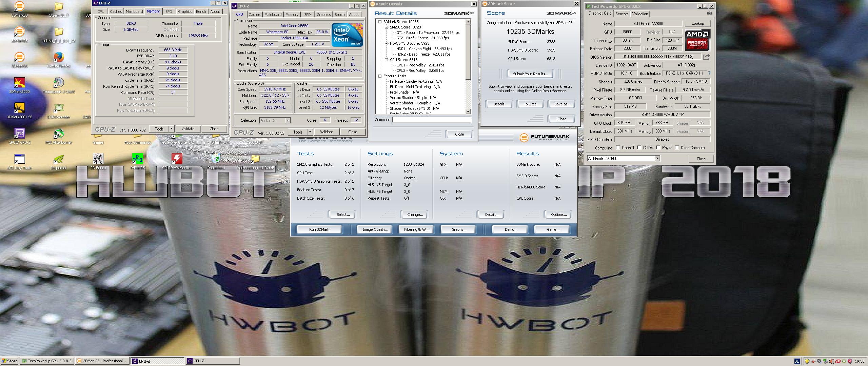Image resolution: width=868 pixels, height=366 pixels.
Task: Click the Run 3DMark button
Action: 319,229
